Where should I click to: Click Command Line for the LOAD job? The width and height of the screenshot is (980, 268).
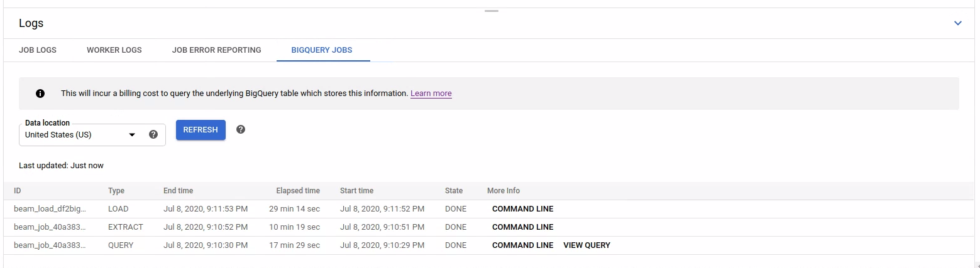522,209
